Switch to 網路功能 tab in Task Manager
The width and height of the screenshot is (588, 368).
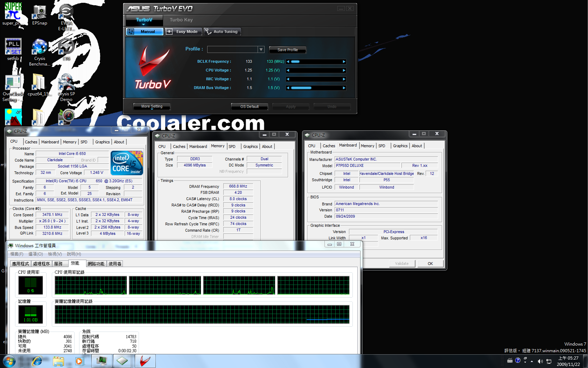96,264
